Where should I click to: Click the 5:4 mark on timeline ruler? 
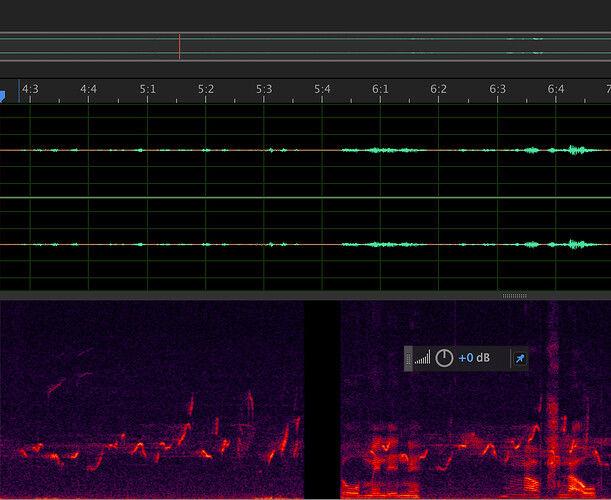[322, 89]
